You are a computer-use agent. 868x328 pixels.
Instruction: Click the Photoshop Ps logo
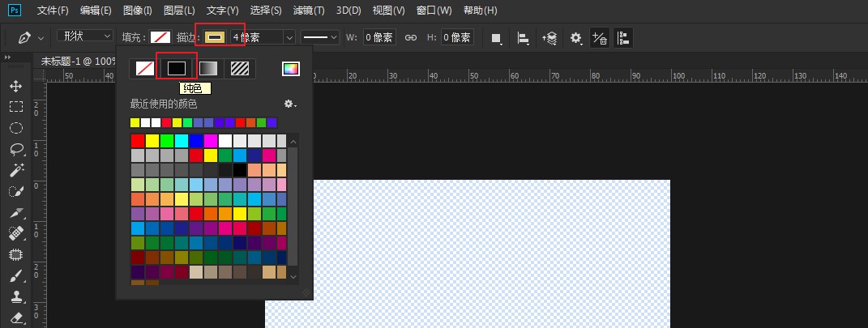(x=16, y=10)
